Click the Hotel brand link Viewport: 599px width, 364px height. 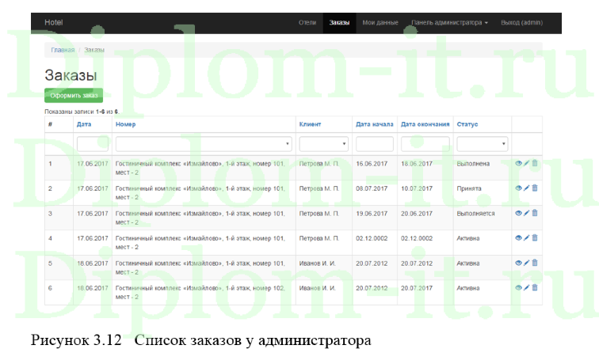point(54,22)
